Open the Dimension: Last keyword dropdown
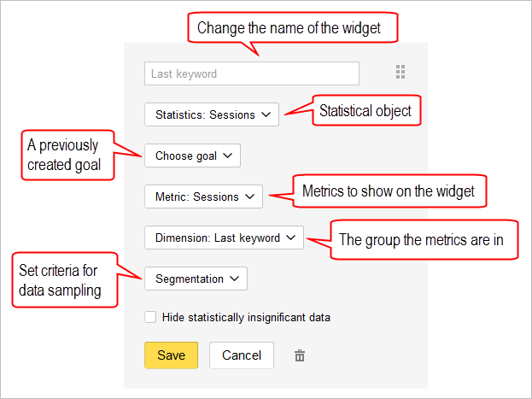The image size is (532, 399). (x=224, y=238)
